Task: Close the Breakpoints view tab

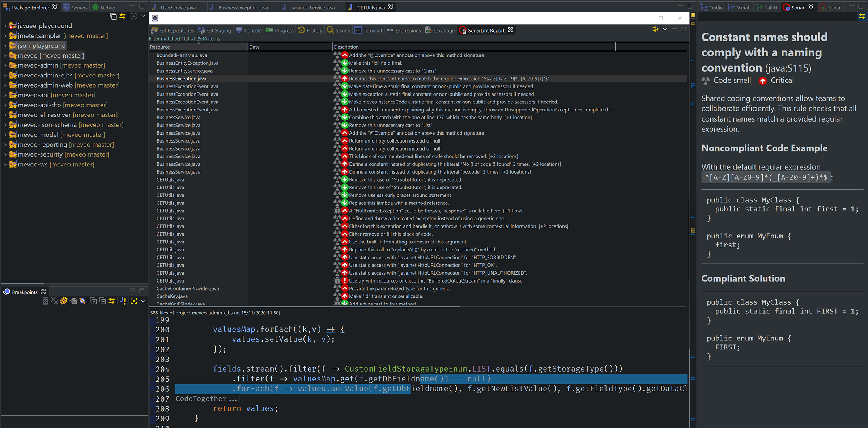Action: pyautogui.click(x=43, y=292)
